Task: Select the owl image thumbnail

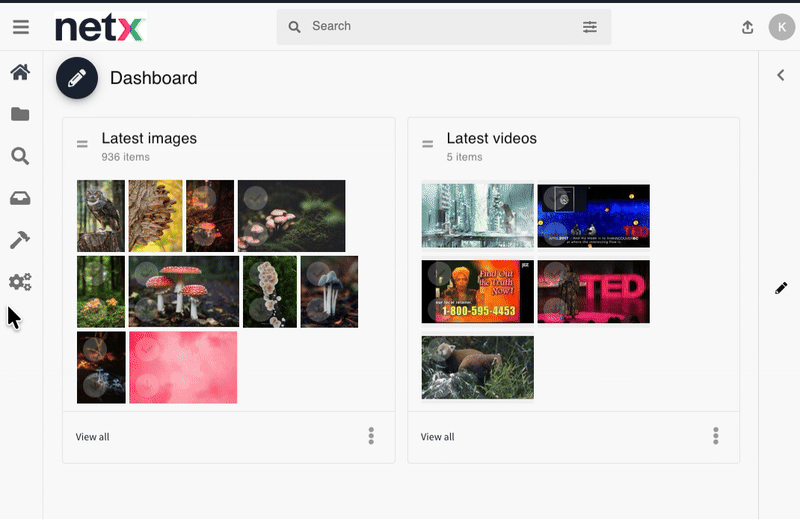Action: pyautogui.click(x=101, y=216)
